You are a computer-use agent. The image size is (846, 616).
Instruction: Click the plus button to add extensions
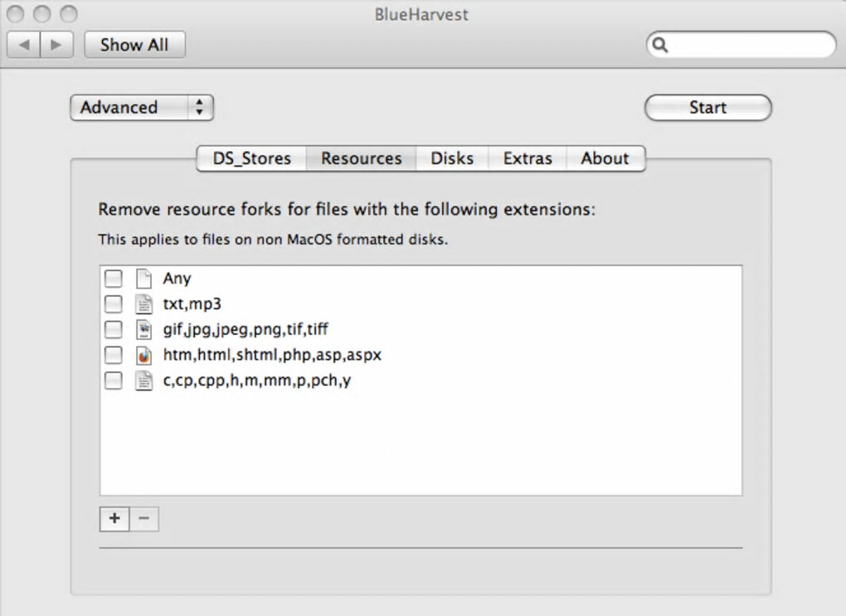114,519
